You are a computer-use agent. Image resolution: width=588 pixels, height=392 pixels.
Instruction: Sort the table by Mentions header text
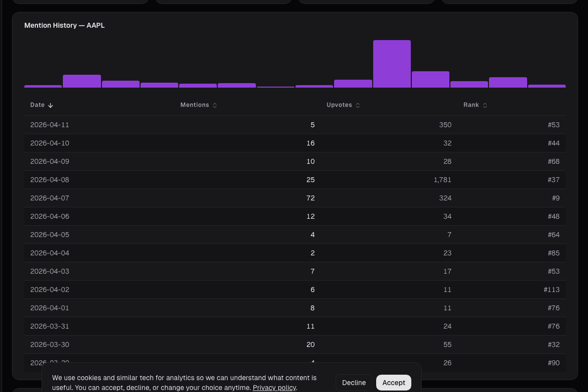(x=195, y=105)
